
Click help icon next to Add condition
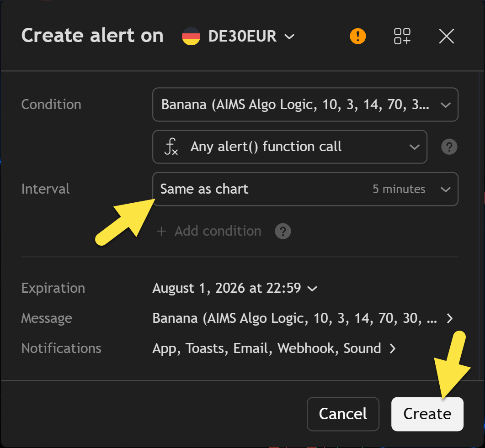click(282, 231)
